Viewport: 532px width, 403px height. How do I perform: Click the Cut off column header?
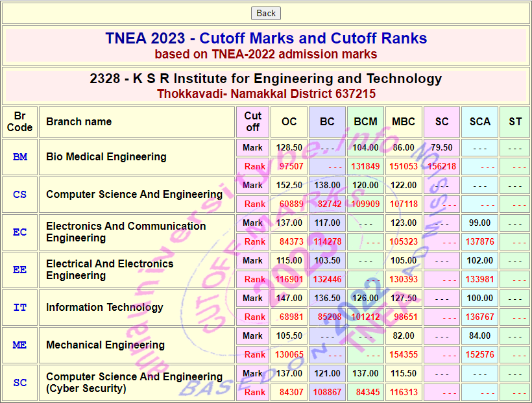(253, 121)
